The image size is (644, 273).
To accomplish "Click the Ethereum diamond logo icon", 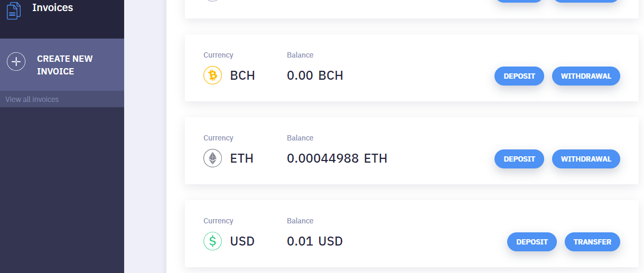I will click(x=212, y=158).
